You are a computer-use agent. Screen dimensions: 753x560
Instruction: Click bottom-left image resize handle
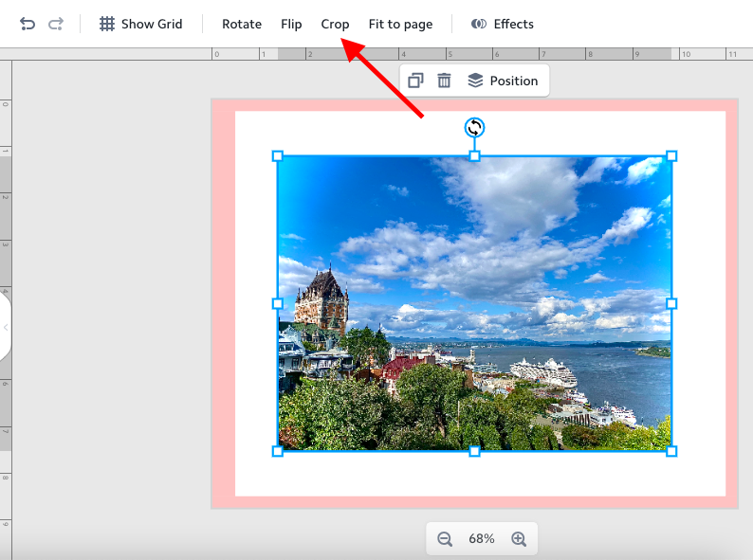coord(278,451)
